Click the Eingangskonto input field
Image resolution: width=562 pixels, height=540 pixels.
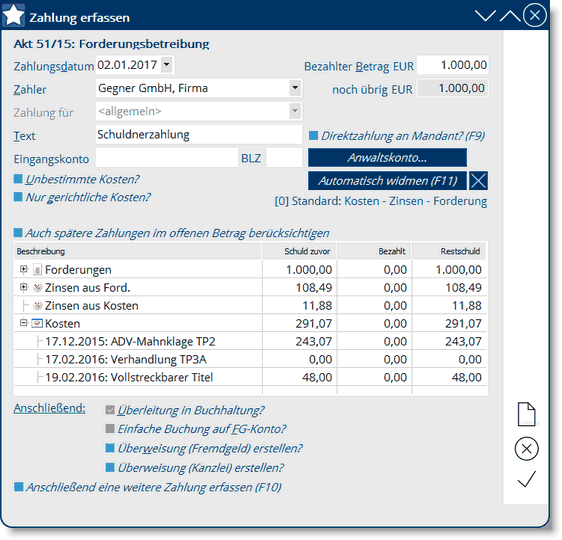(x=167, y=158)
